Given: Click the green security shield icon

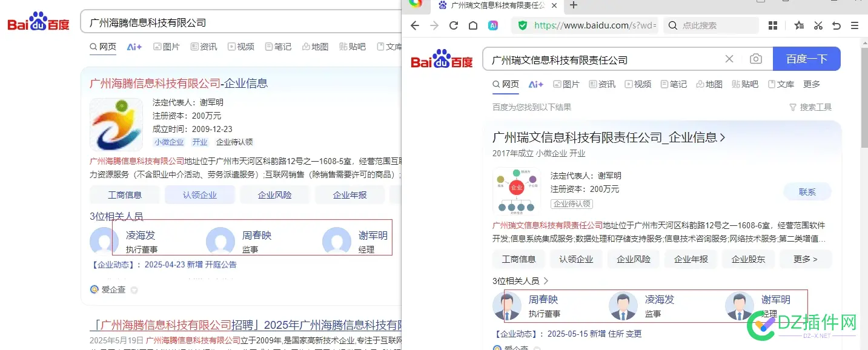Looking at the screenshot, I should click(522, 25).
